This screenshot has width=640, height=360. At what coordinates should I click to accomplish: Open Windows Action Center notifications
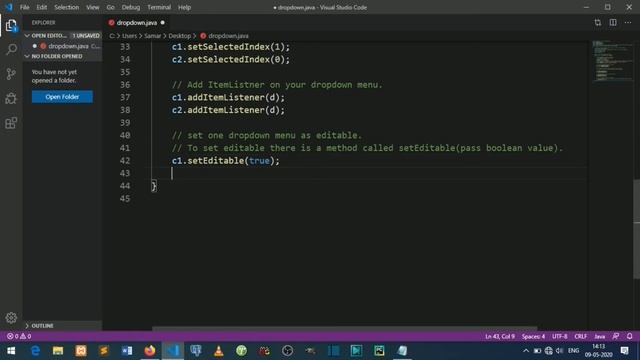tap(624, 351)
